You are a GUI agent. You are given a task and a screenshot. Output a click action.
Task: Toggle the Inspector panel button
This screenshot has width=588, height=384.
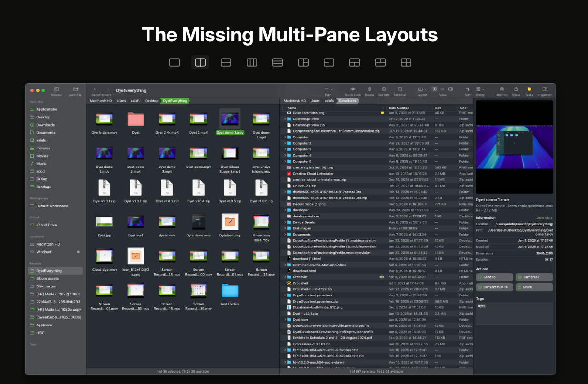coord(544,89)
